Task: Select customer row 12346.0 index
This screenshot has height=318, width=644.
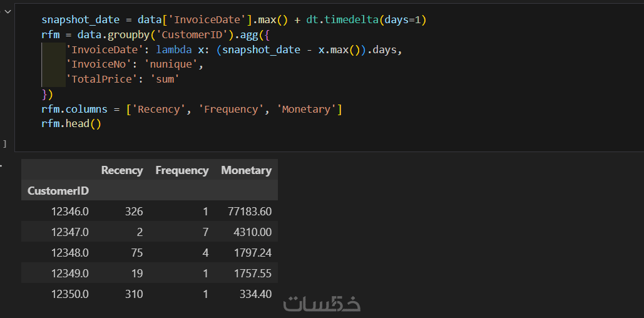Action: 69,212
